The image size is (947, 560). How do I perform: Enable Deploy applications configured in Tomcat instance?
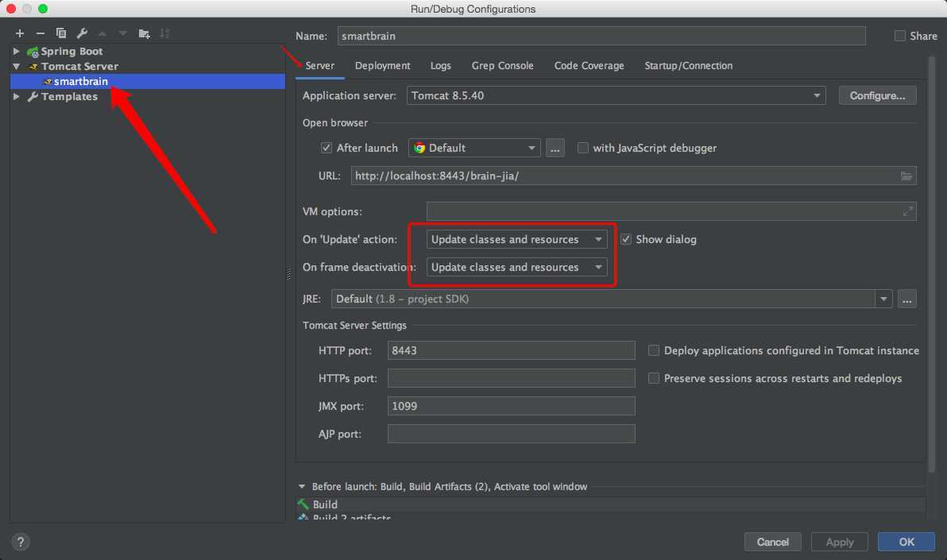[x=654, y=350]
